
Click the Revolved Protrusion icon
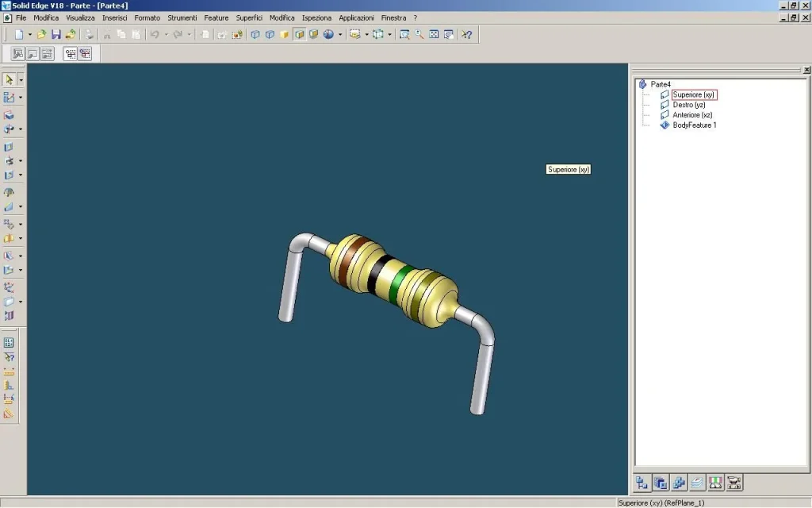9,129
